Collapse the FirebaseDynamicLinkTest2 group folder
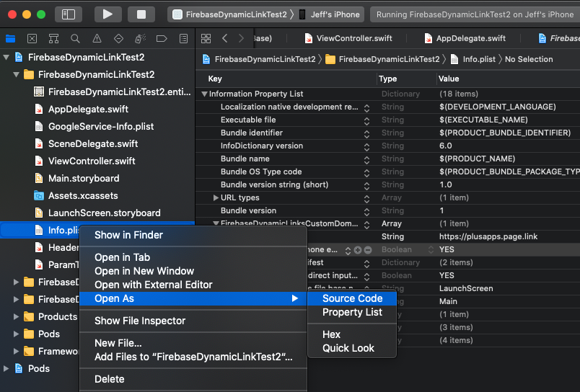 click(x=17, y=75)
